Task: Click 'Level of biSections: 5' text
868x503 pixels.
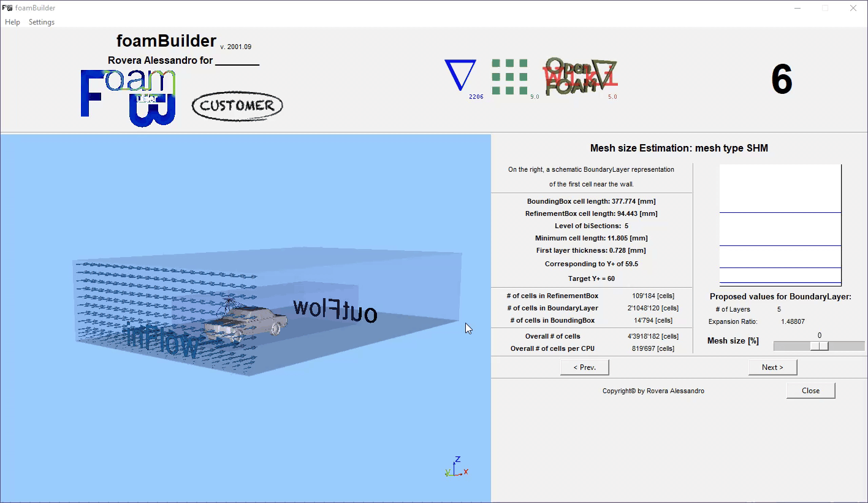Action: pyautogui.click(x=592, y=226)
